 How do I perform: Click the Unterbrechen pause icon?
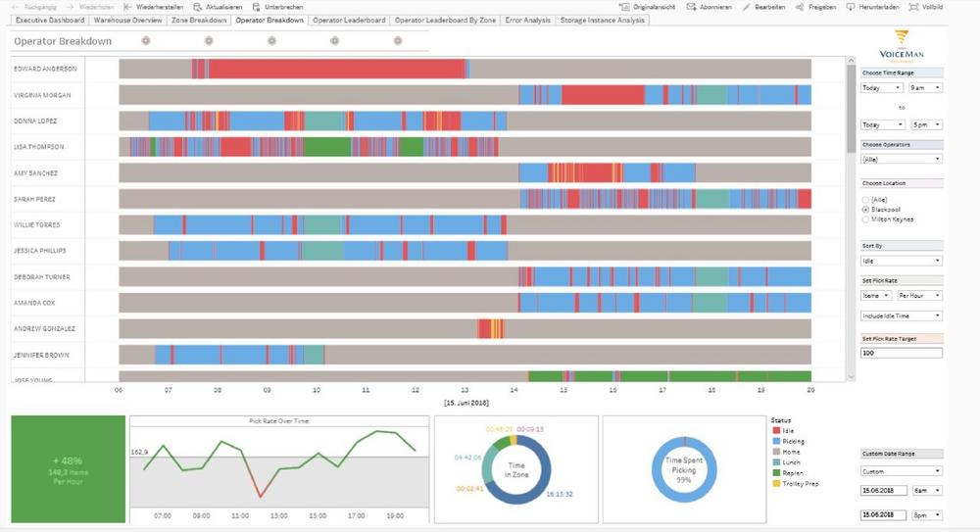257,7
